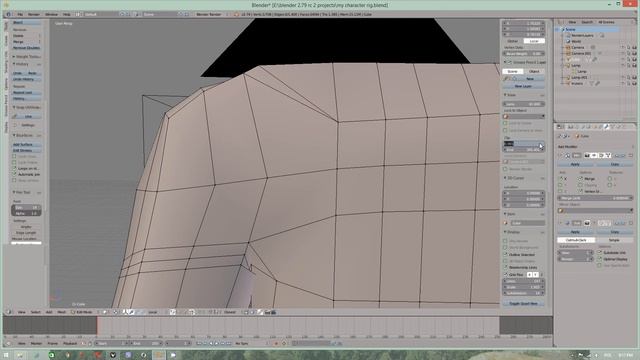The height and width of the screenshot is (360, 640).
Task: Click the Redo button
Action: pyautogui.click(x=33, y=73)
